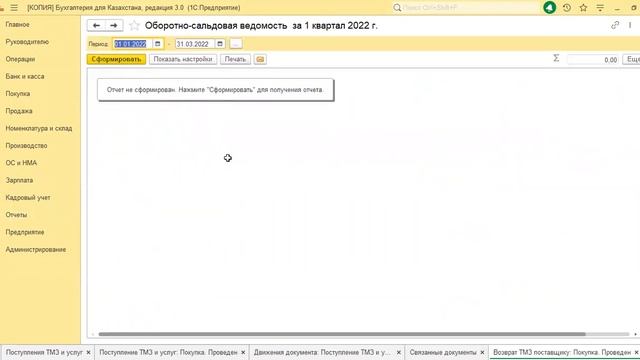Open Банк и касса section
The image size is (640, 360).
click(25, 76)
